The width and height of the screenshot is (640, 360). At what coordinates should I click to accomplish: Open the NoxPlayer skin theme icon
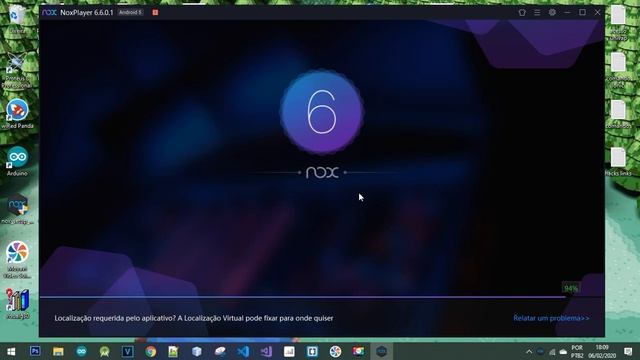(522, 13)
